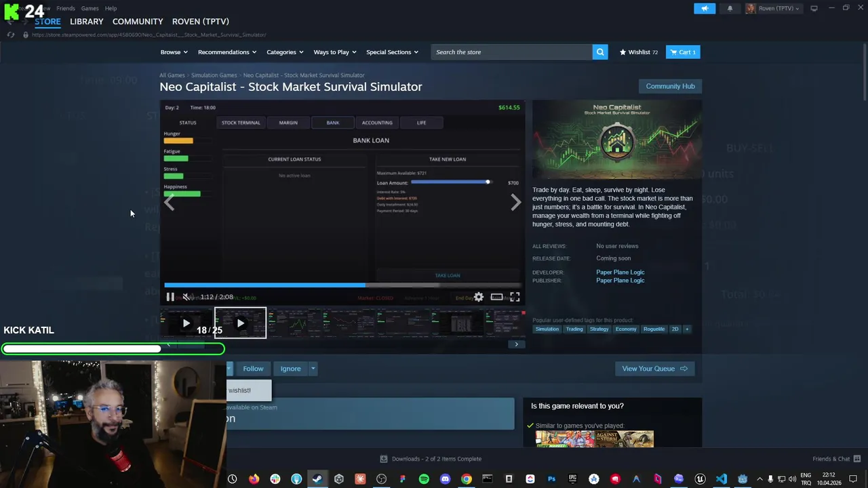This screenshot has height=488, width=868.
Task: Select the Economy tag
Action: (x=626, y=329)
